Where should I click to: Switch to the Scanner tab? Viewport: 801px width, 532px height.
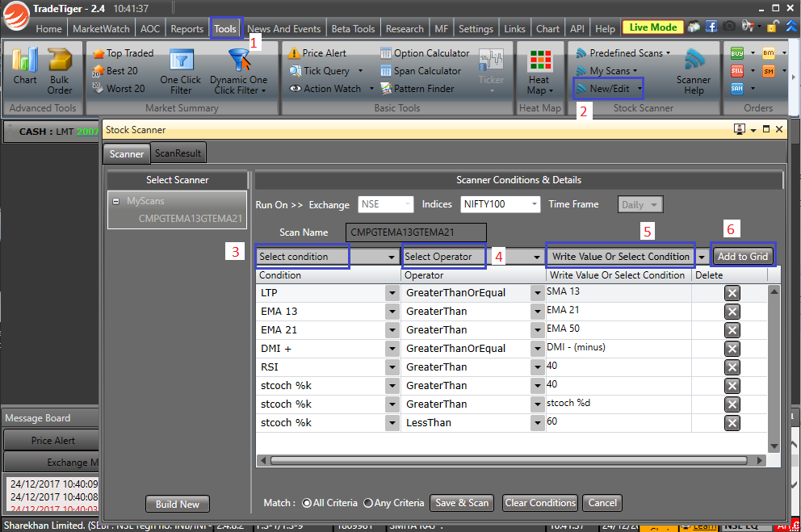(x=127, y=153)
